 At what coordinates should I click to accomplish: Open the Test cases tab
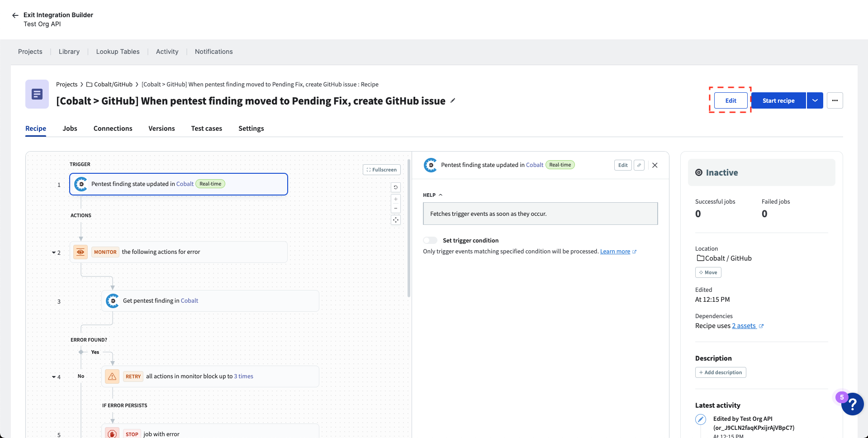(x=206, y=129)
